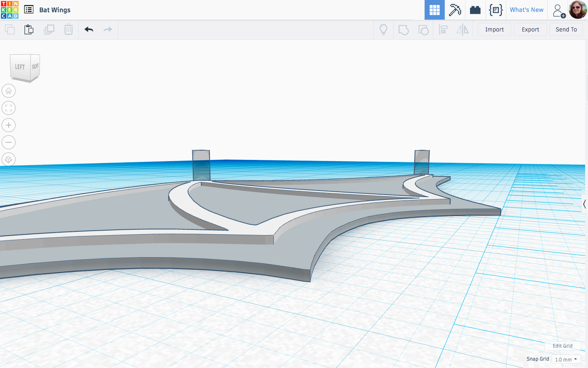Switch to Bricks mode
This screenshot has width=588, height=368.
click(x=475, y=10)
